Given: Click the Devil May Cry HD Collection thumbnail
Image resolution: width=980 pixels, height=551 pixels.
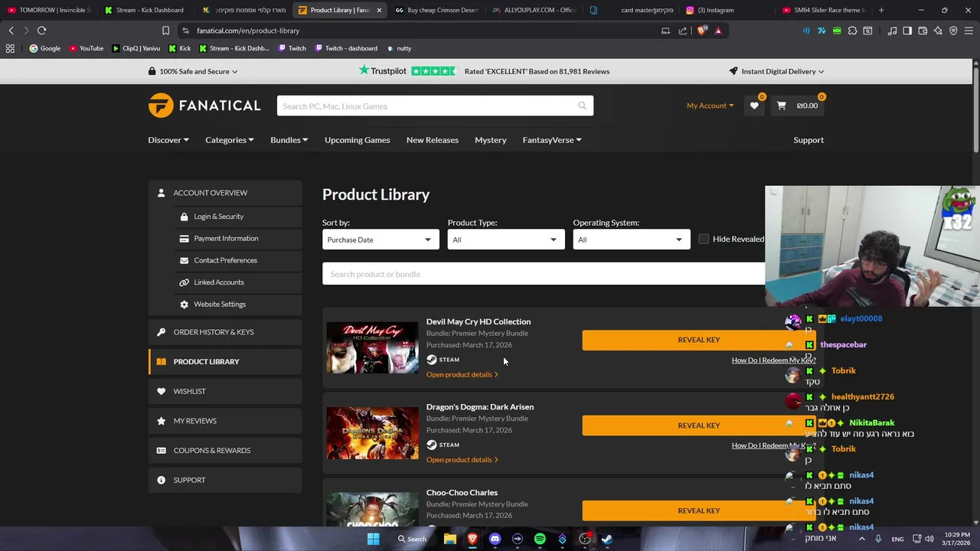Looking at the screenshot, I should pos(372,348).
